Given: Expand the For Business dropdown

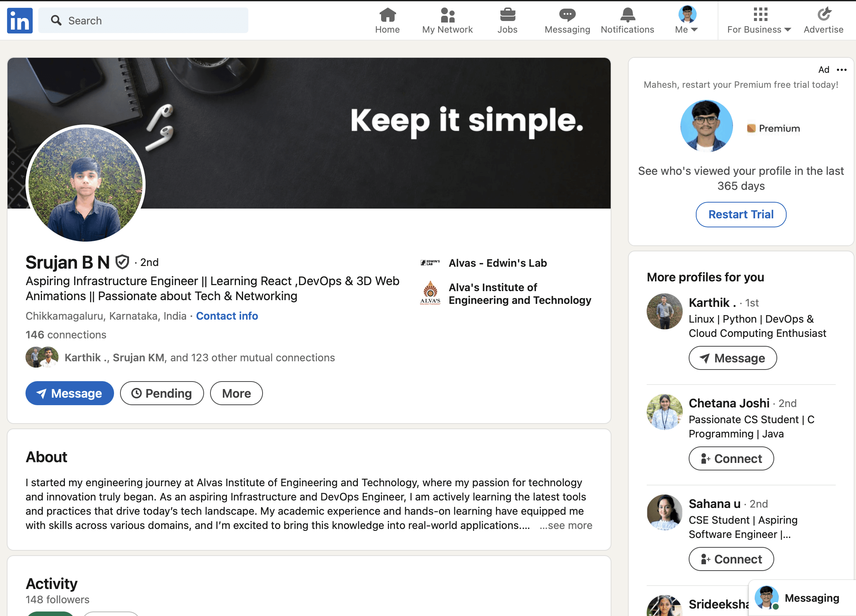Looking at the screenshot, I should [758, 29].
